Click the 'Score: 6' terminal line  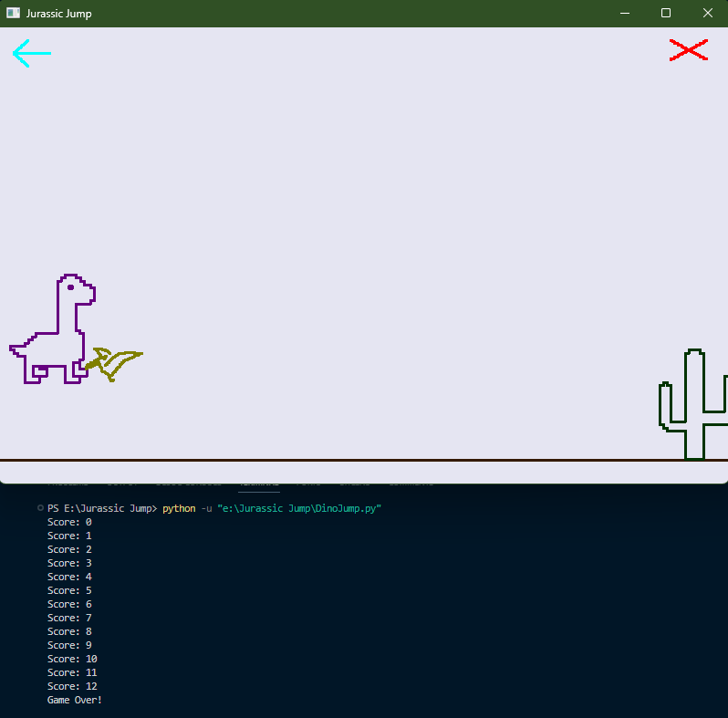(x=69, y=604)
